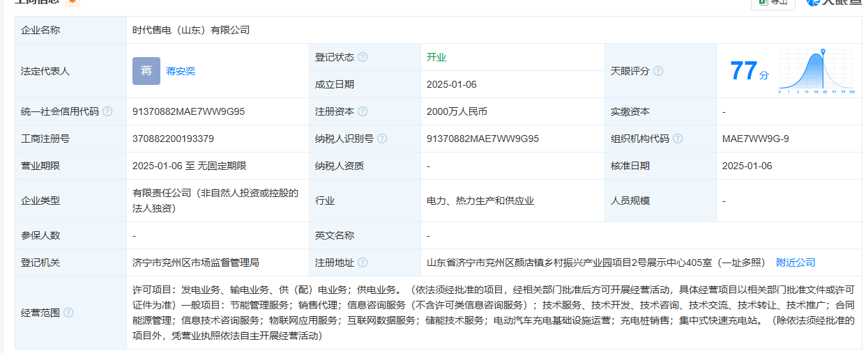868x353 pixels.
Task: Click the 蒋 avatar of legal representative
Action: pyautogui.click(x=146, y=71)
